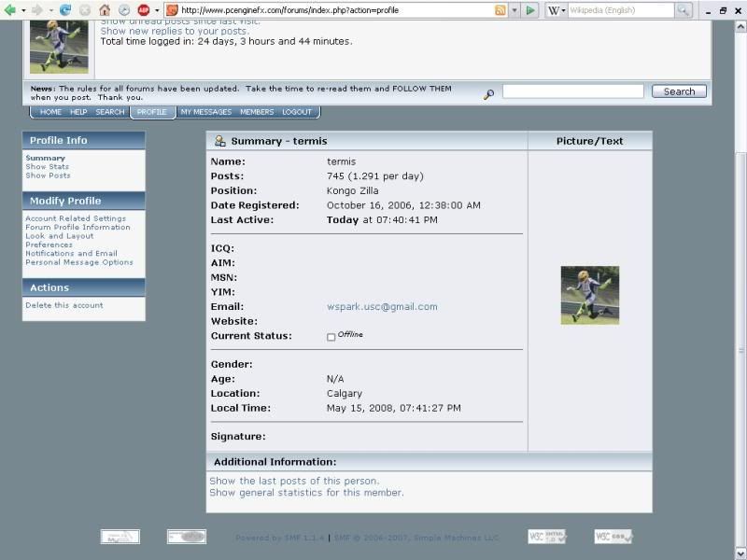
Task: Click the W3C CSS validation badge
Action: [613, 537]
